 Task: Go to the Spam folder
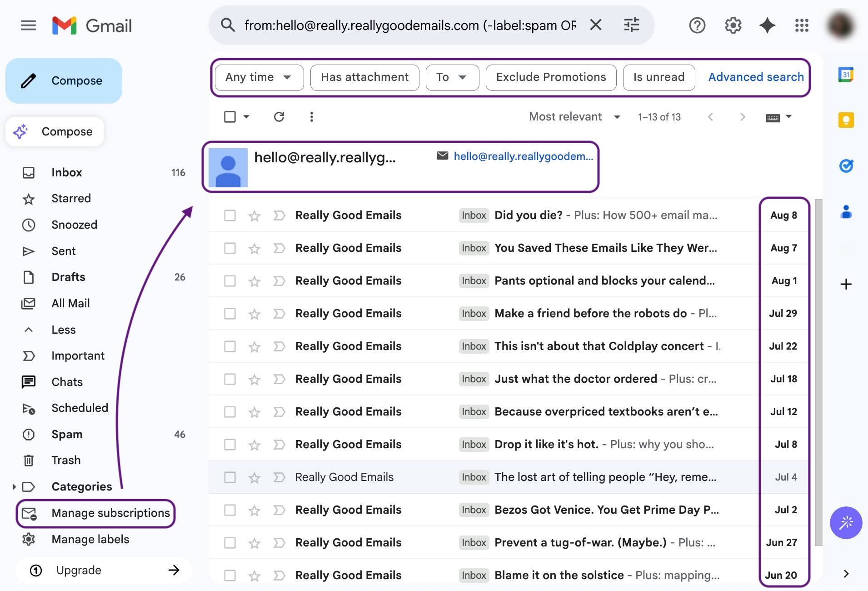[66, 434]
